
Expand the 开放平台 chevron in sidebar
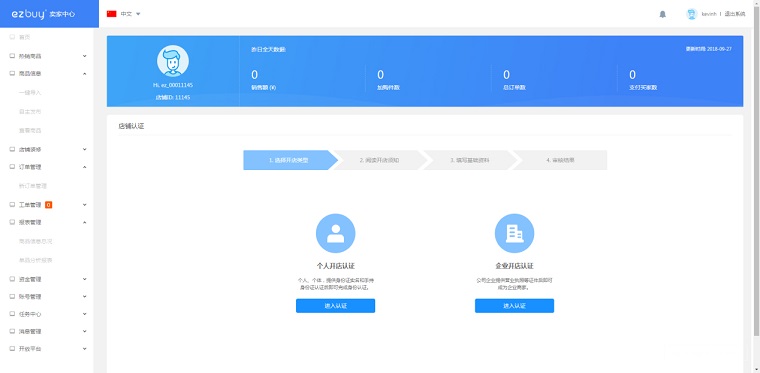tap(85, 349)
